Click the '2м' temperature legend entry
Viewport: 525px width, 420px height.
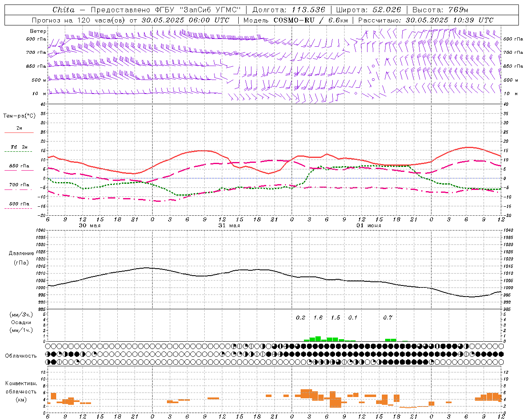[x=19, y=128]
